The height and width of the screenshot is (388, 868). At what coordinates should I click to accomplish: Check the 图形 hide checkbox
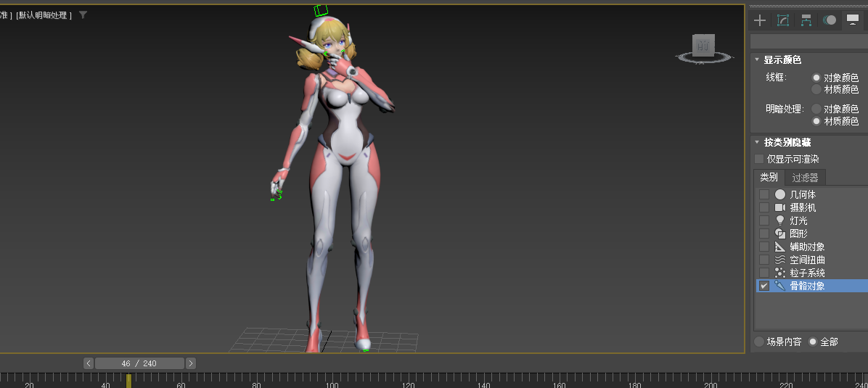764,234
